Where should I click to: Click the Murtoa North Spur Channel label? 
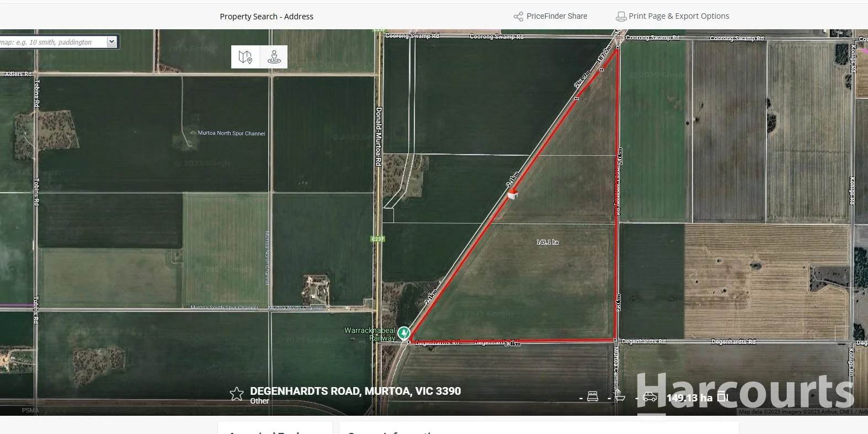(231, 133)
